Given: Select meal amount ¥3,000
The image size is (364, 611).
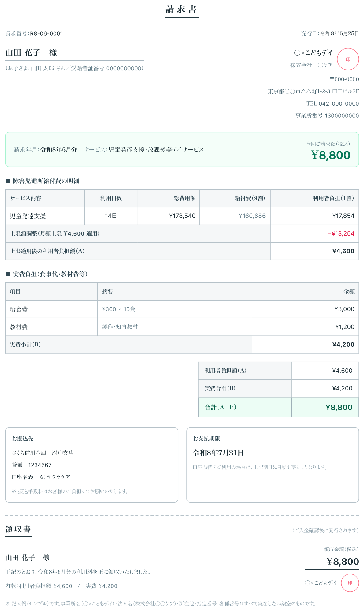Looking at the screenshot, I should click(344, 309).
